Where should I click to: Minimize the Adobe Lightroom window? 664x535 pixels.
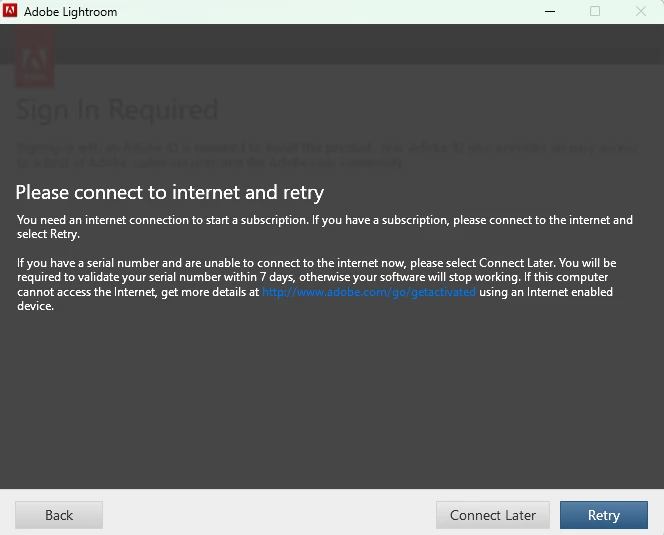click(550, 11)
